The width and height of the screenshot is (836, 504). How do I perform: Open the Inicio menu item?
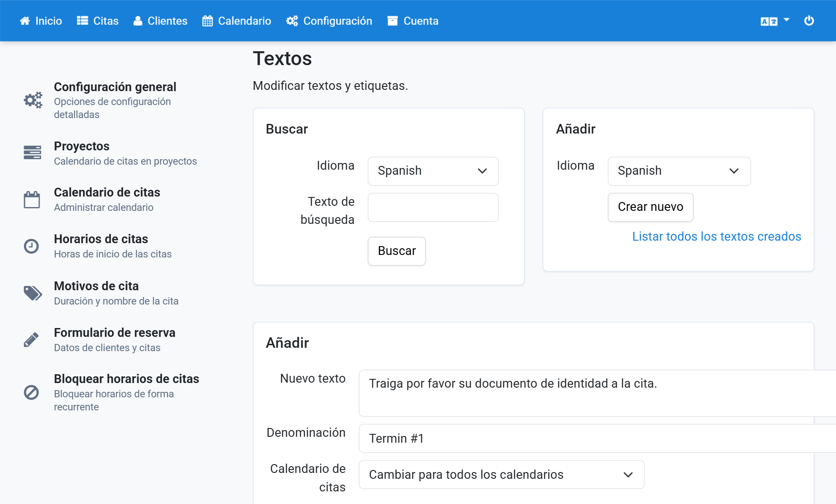41,21
